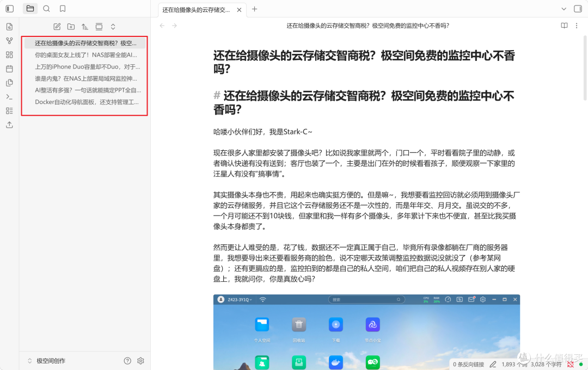
Task: Open help via question mark icon
Action: pos(127,361)
